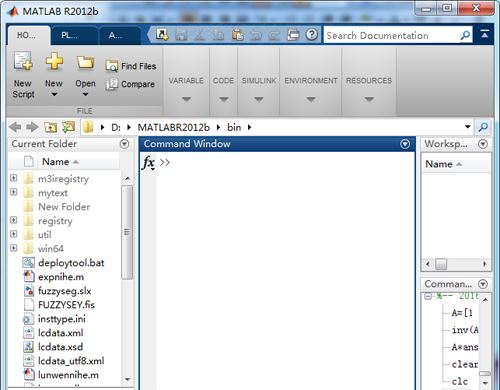The image size is (500, 390).
Task: Click the Open folder icon
Action: click(x=85, y=62)
